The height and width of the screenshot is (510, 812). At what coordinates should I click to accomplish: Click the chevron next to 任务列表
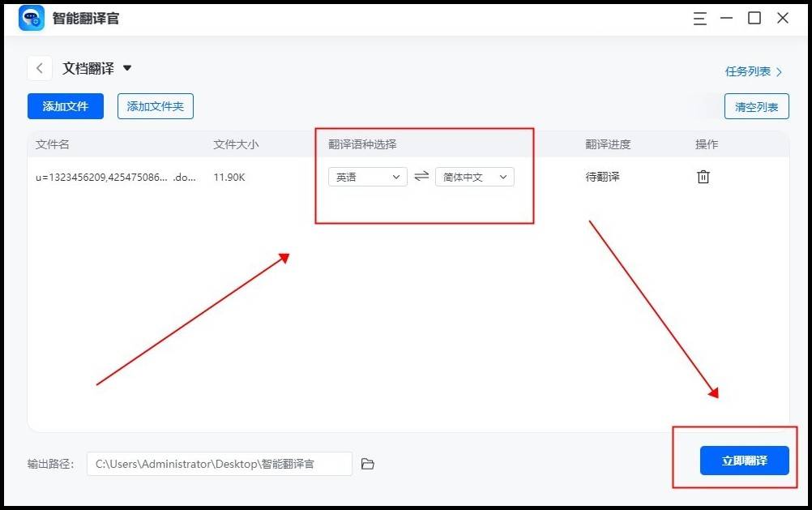(x=779, y=71)
